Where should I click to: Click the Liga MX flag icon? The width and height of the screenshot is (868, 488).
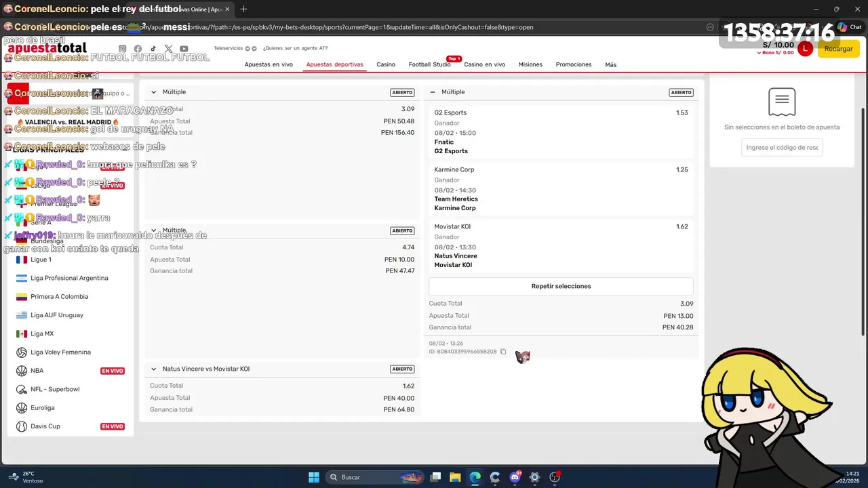tap(22, 333)
